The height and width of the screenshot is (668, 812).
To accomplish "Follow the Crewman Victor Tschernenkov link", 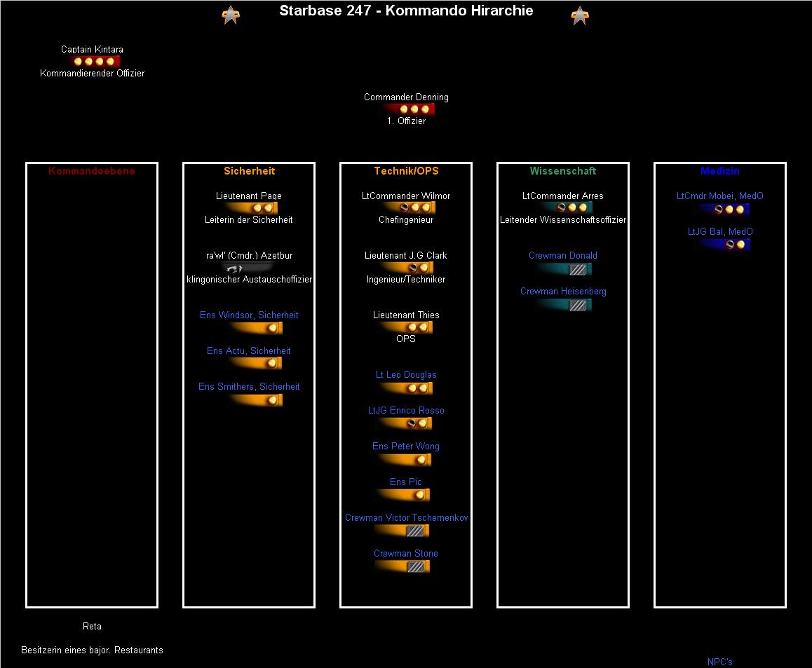I will pos(406,518).
